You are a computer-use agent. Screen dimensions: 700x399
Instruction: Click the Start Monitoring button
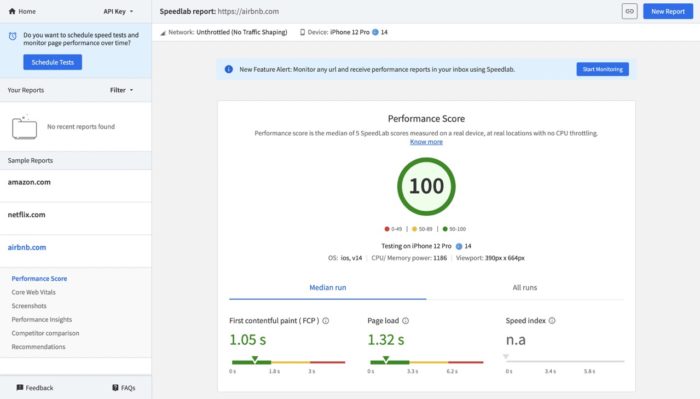(x=602, y=69)
